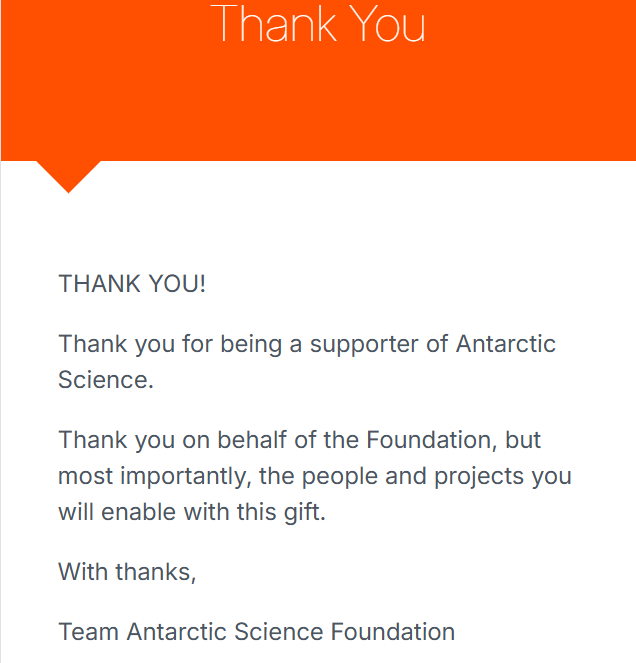Select the capitalized "THANK YOU!" line
Viewport: 636px width, 663px height.
click(x=132, y=283)
